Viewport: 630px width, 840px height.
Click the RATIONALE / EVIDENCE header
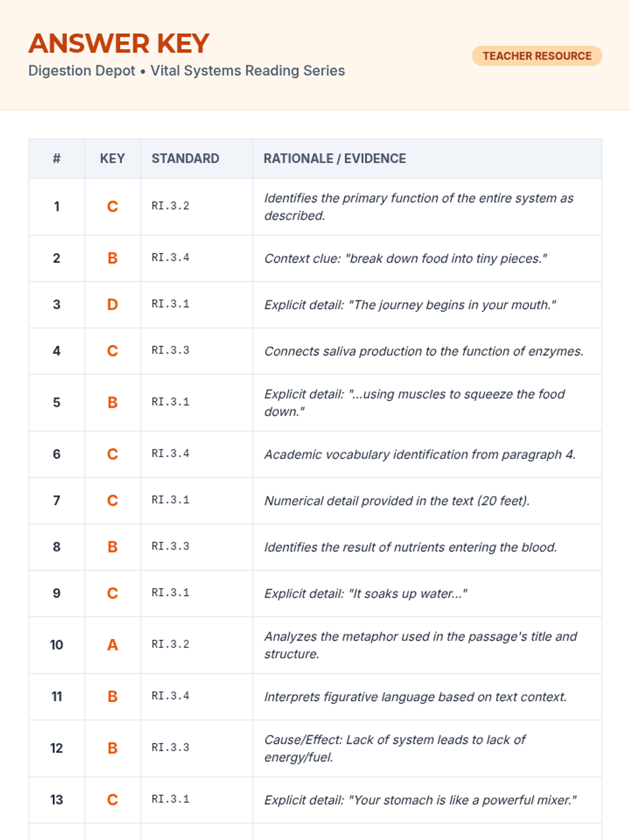[x=334, y=159]
